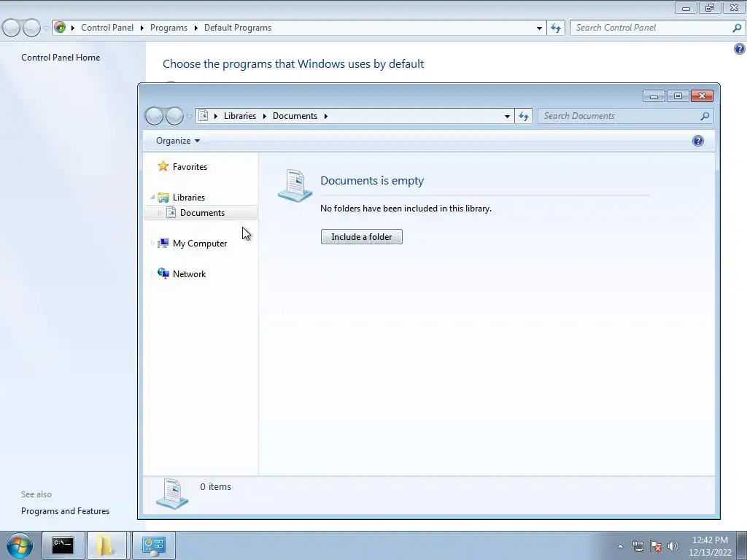Image resolution: width=747 pixels, height=560 pixels.
Task: Open the folder icon on taskbar
Action: (106, 545)
